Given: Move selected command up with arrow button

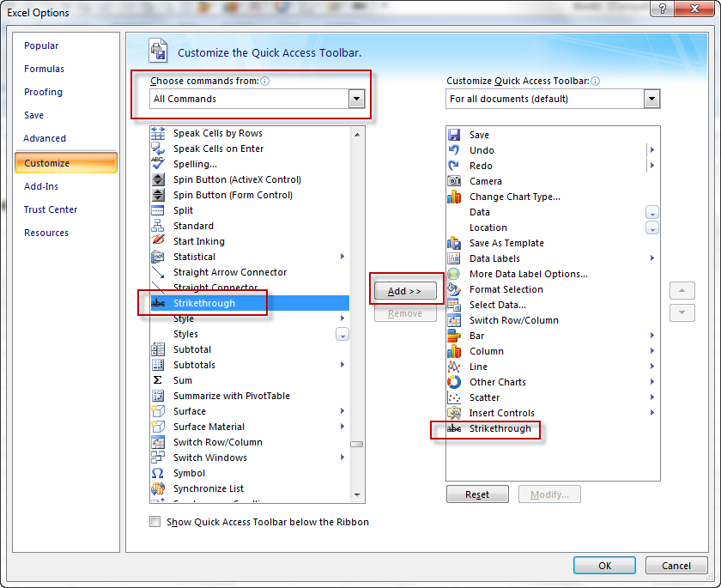Looking at the screenshot, I should 682,290.
